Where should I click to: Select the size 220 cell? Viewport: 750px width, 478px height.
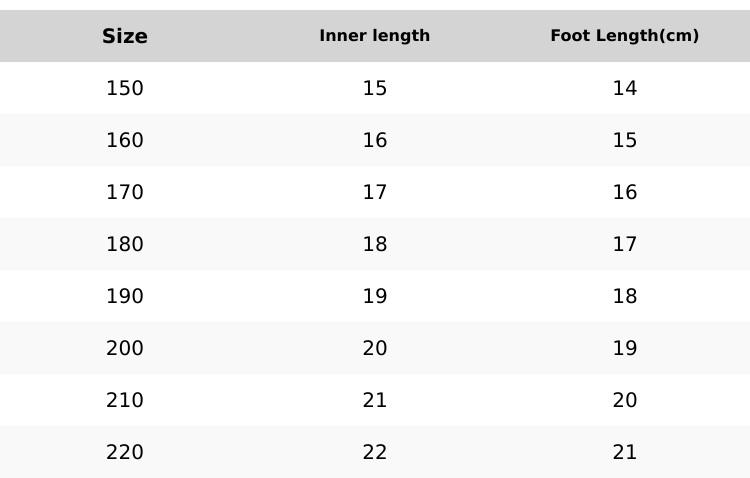tap(125, 452)
